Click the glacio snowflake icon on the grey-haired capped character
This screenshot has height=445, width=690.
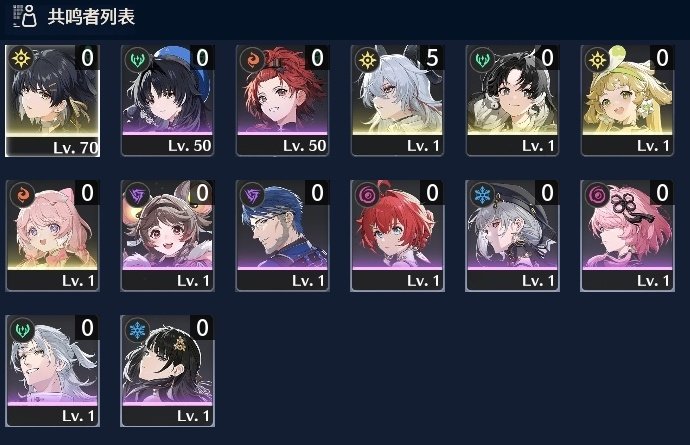[x=483, y=195]
